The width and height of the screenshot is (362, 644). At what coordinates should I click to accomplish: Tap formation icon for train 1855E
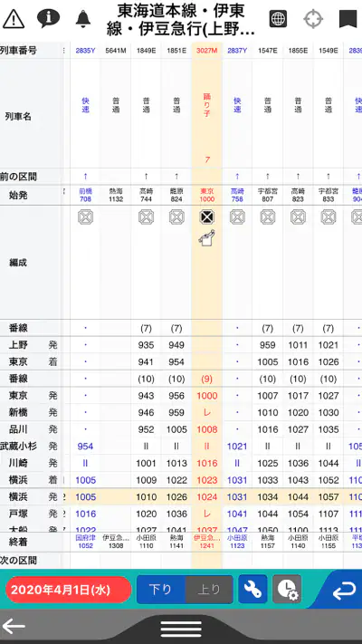(298, 216)
